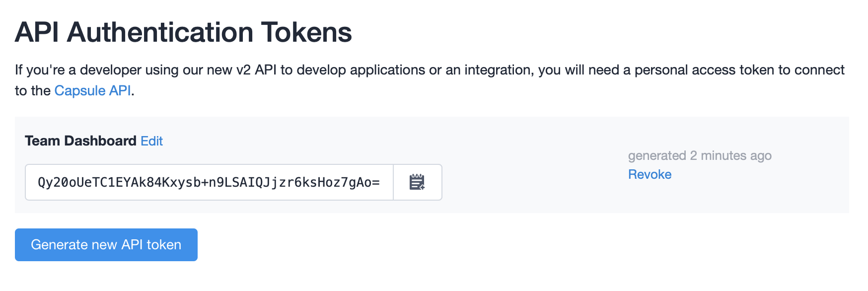868x291 pixels.
Task: Open the Capsule API link
Action: coord(92,90)
